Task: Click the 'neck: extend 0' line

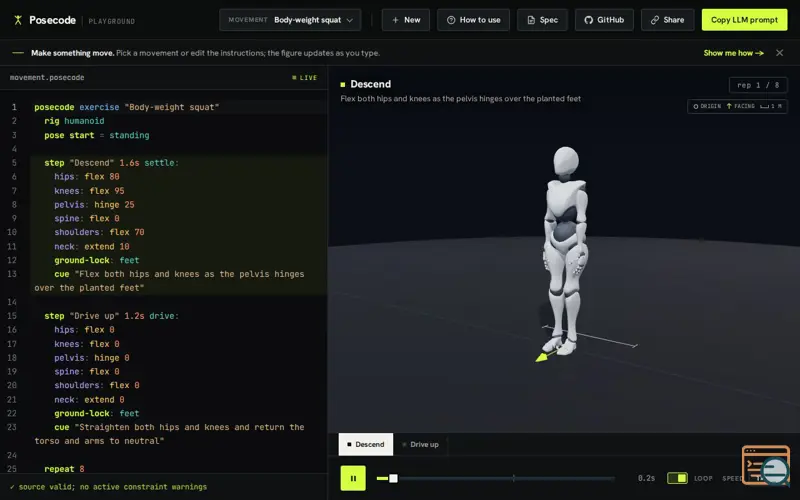Action: (89, 399)
